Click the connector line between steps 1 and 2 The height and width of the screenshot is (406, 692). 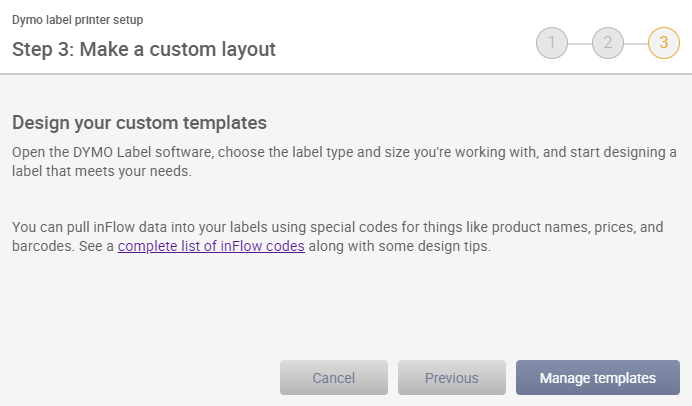click(x=580, y=44)
